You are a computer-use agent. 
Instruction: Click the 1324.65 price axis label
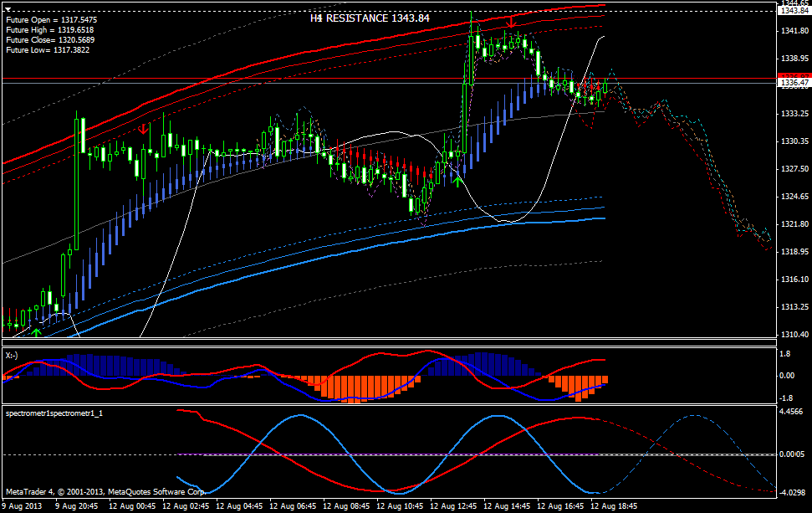[794, 197]
